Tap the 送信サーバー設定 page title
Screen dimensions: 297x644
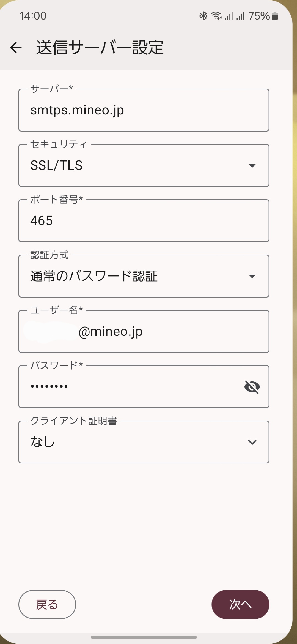coord(100,47)
